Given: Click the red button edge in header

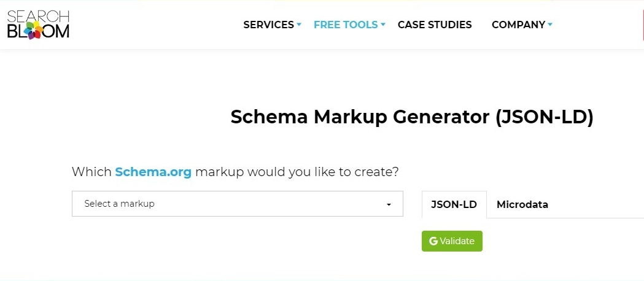Looking at the screenshot, I should coord(643,25).
